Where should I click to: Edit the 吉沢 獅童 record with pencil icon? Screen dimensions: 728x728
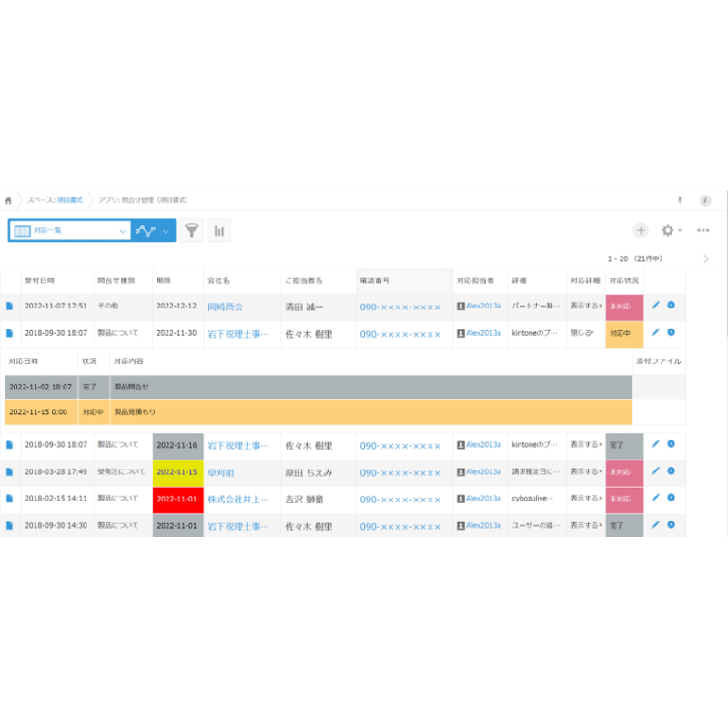(655, 498)
